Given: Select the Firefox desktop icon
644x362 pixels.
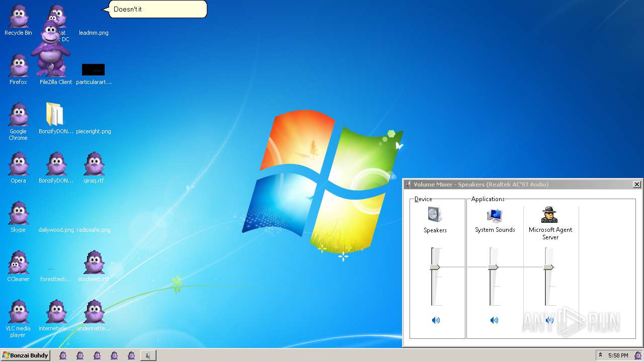Looking at the screenshot, I should tap(18, 70).
